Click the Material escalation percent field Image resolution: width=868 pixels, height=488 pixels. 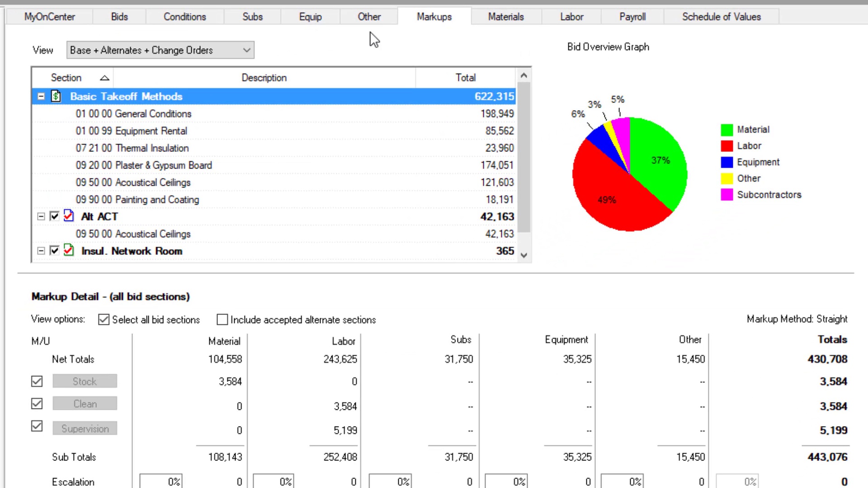tap(160, 482)
